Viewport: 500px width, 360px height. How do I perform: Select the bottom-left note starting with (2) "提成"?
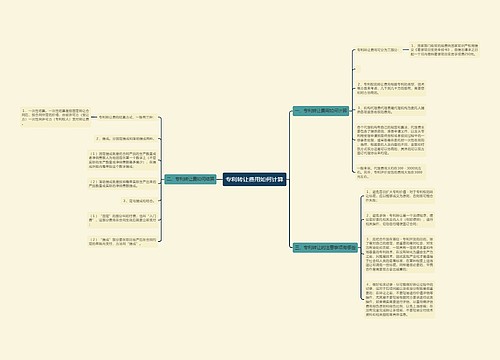click(122, 241)
